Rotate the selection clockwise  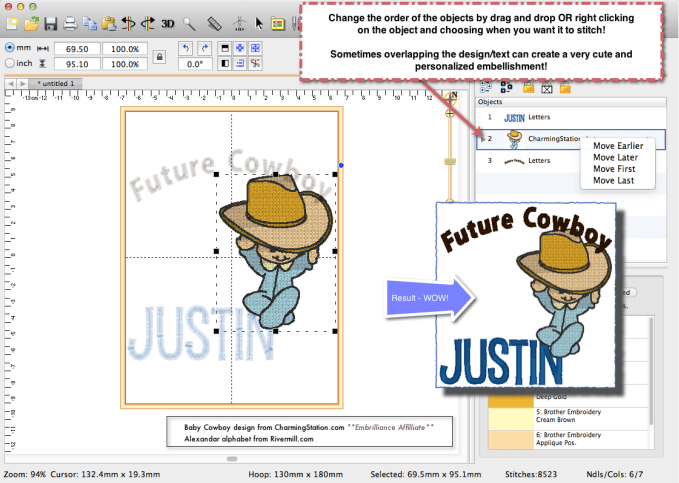click(204, 48)
